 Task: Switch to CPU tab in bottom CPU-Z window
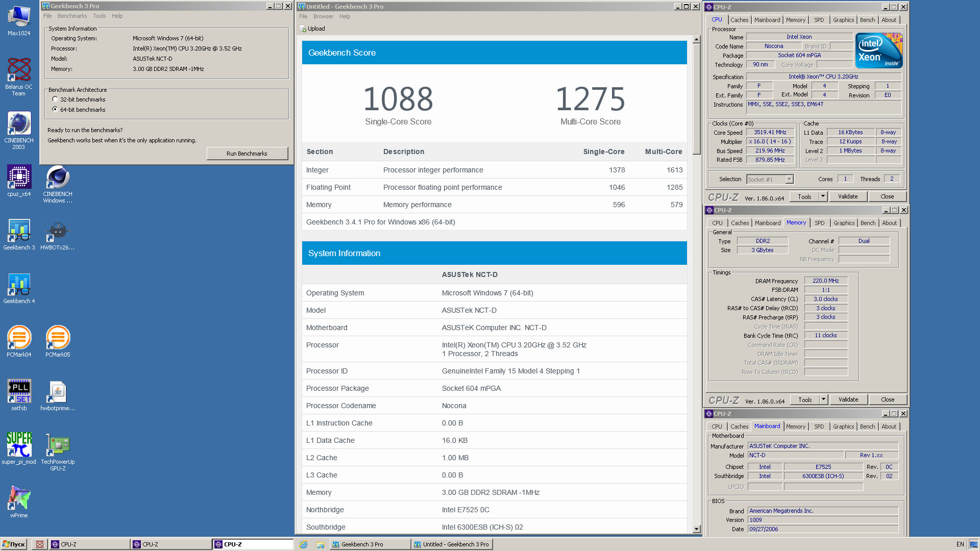click(x=717, y=427)
